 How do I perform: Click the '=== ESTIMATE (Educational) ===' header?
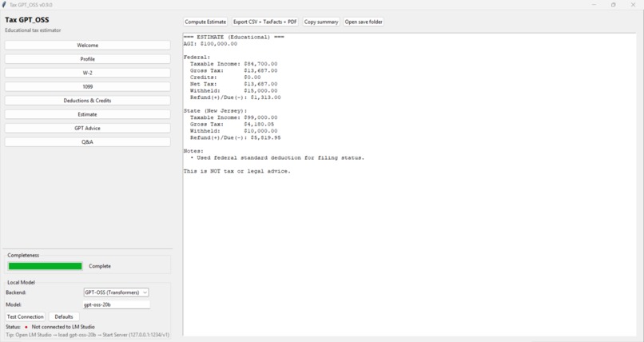tap(233, 37)
